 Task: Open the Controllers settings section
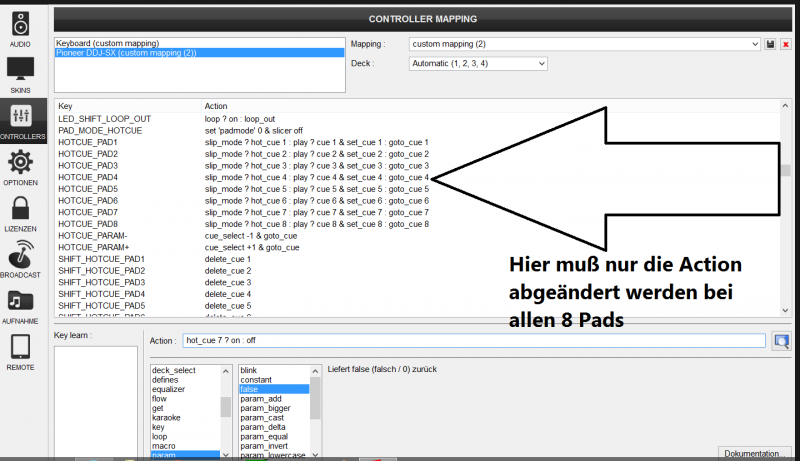(x=21, y=121)
